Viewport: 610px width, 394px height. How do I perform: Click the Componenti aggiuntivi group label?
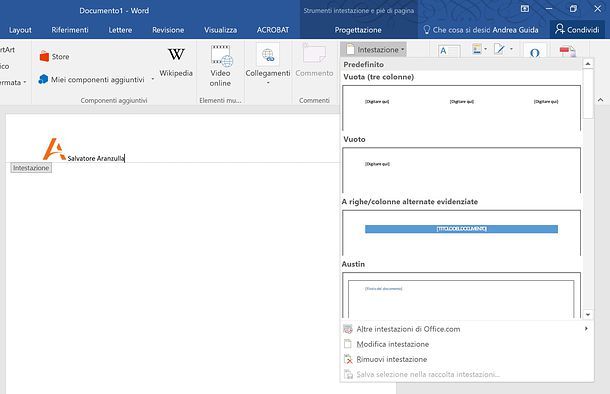(114, 100)
